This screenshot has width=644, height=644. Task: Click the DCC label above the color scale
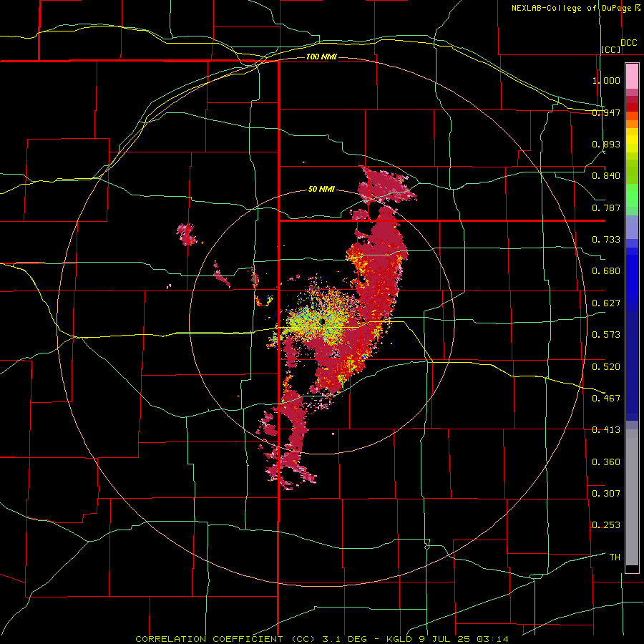pyautogui.click(x=628, y=43)
